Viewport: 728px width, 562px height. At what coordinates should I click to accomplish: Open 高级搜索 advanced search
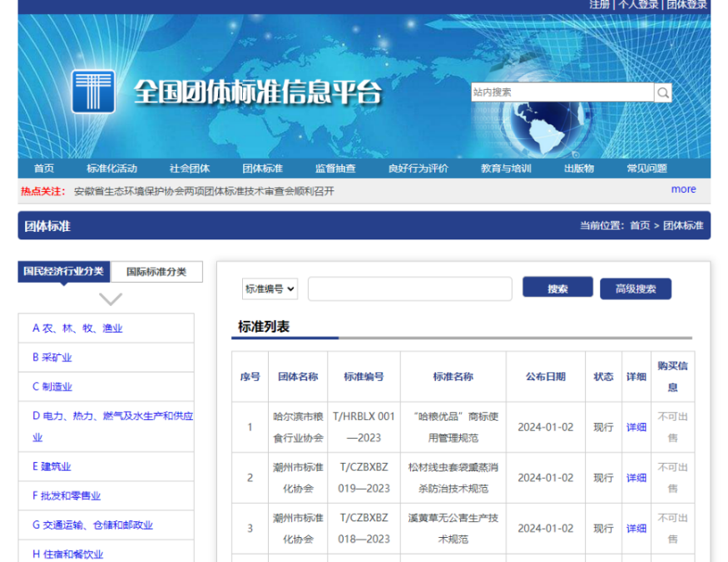[x=636, y=288]
